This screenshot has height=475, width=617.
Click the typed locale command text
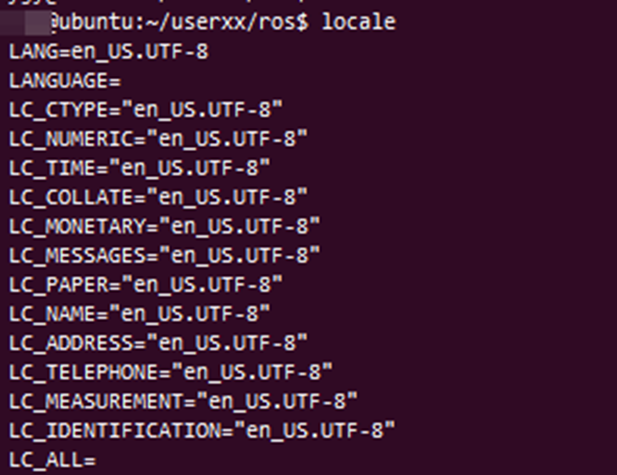point(358,22)
